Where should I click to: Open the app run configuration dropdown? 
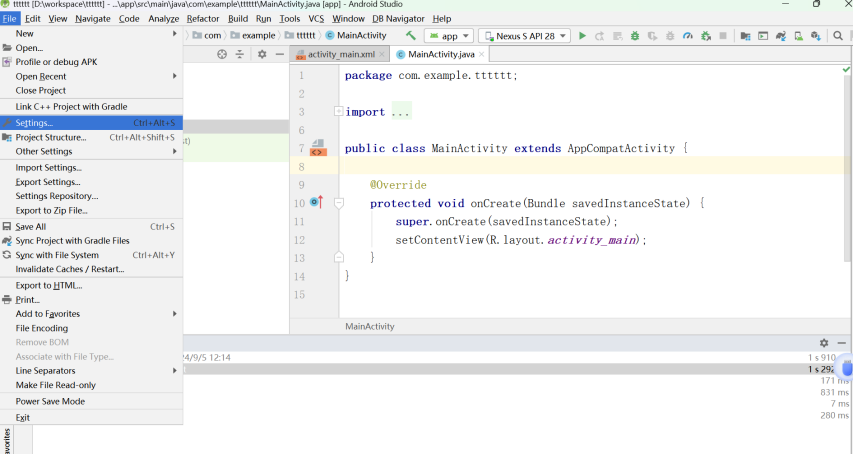coord(448,36)
